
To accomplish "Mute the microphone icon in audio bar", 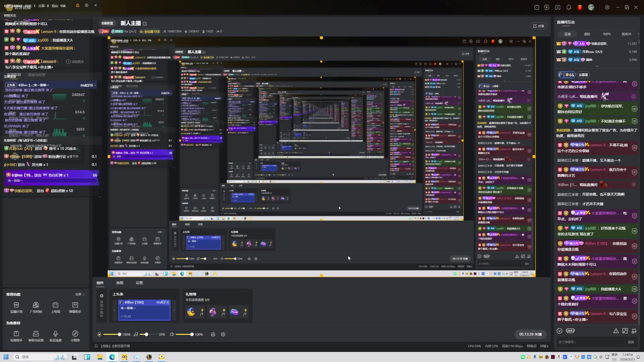I will click(x=99, y=334).
